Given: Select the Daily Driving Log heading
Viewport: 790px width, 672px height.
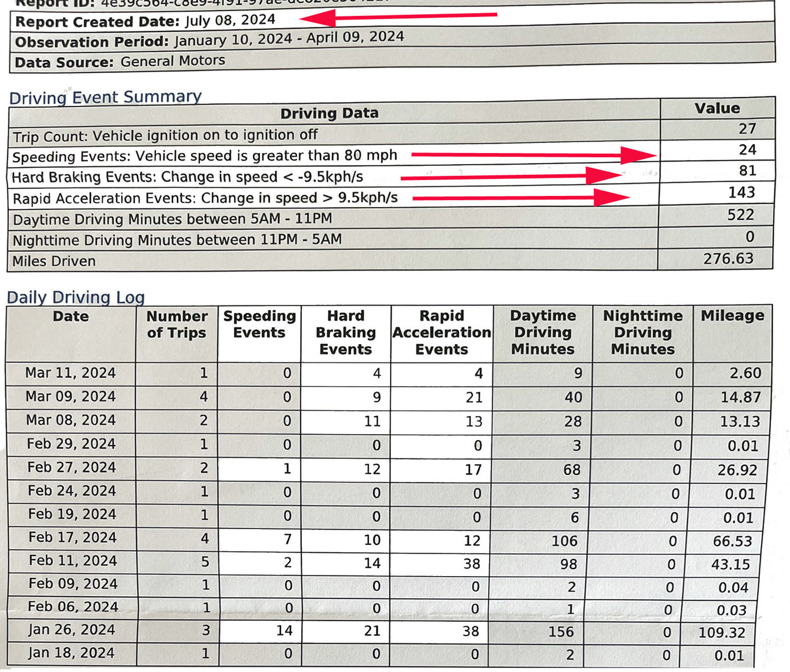Looking at the screenshot, I should [76, 297].
